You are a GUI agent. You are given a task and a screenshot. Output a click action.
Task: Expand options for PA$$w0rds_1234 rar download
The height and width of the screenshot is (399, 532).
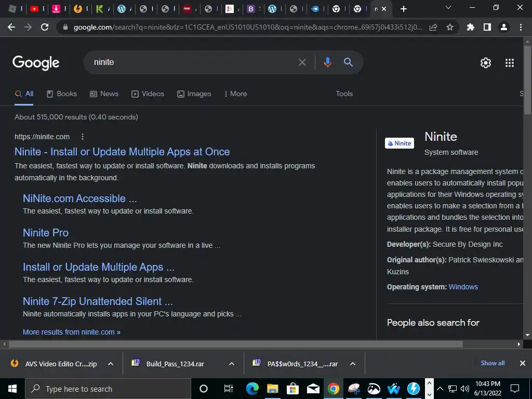353,364
